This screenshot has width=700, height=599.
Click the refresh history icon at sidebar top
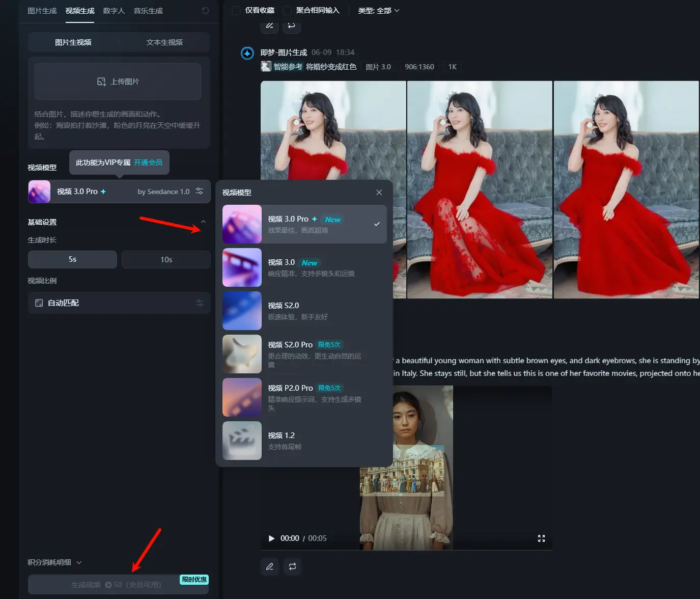point(205,10)
